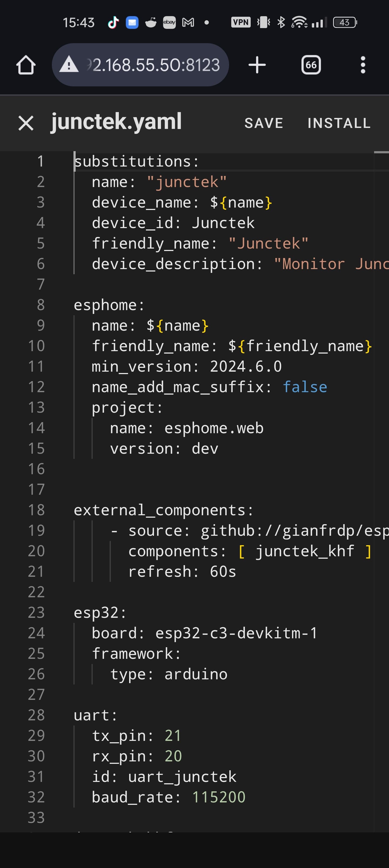Click the junctek_khf components entry

point(304,551)
